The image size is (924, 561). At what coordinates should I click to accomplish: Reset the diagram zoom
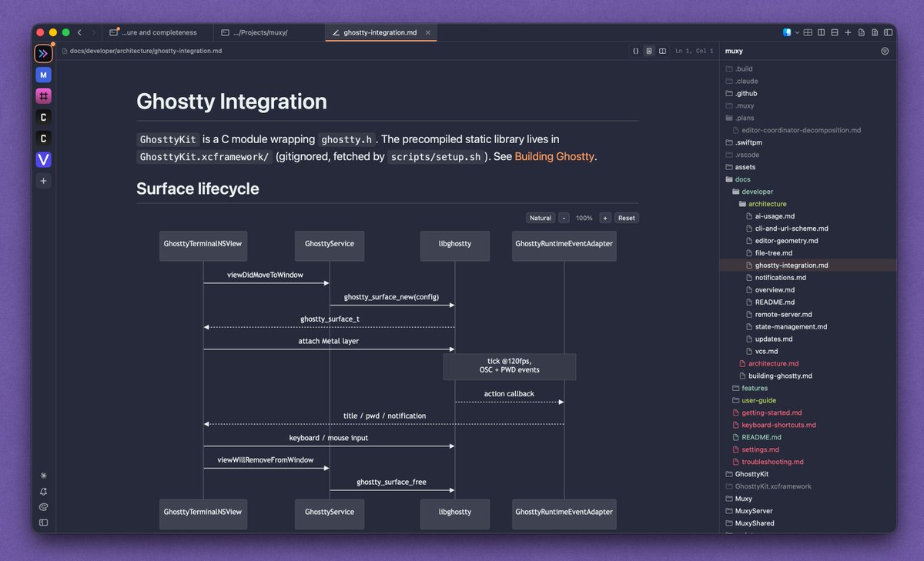pos(627,218)
